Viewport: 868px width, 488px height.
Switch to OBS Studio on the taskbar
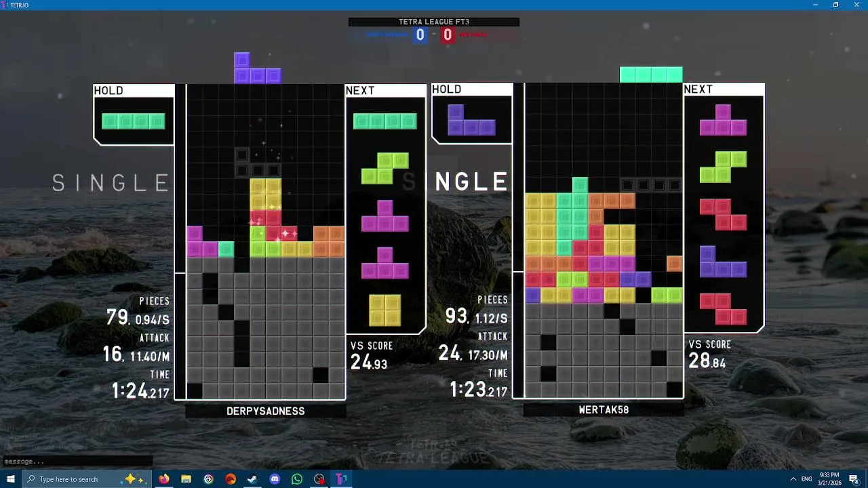(319, 479)
